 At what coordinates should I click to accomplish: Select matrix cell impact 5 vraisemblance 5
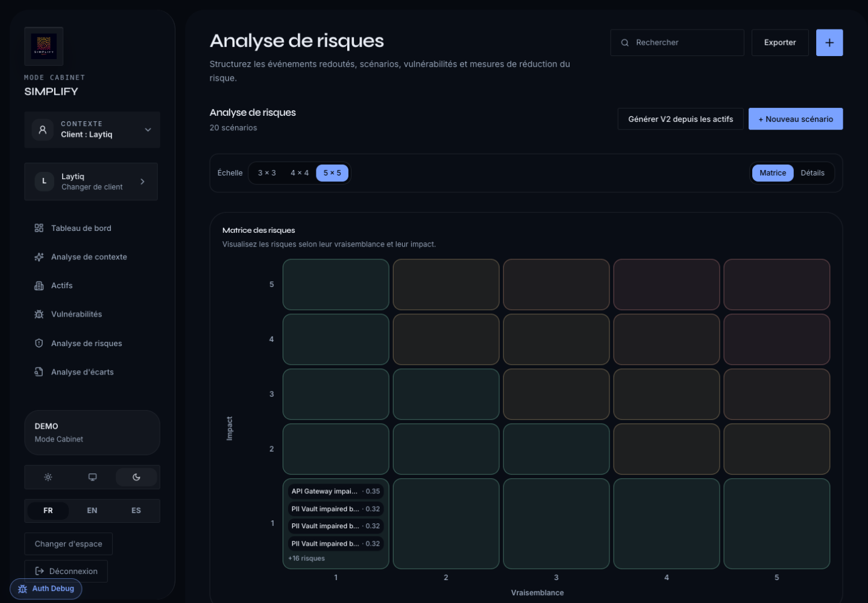pyautogui.click(x=776, y=285)
